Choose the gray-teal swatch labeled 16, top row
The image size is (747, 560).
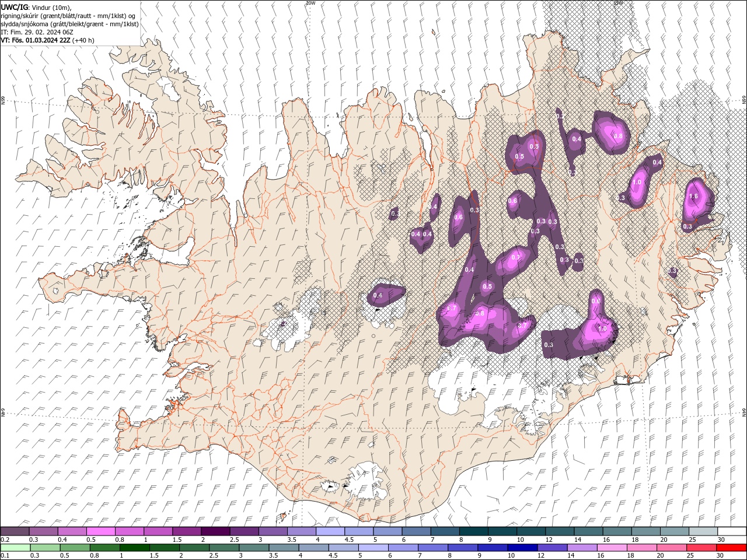point(617,531)
